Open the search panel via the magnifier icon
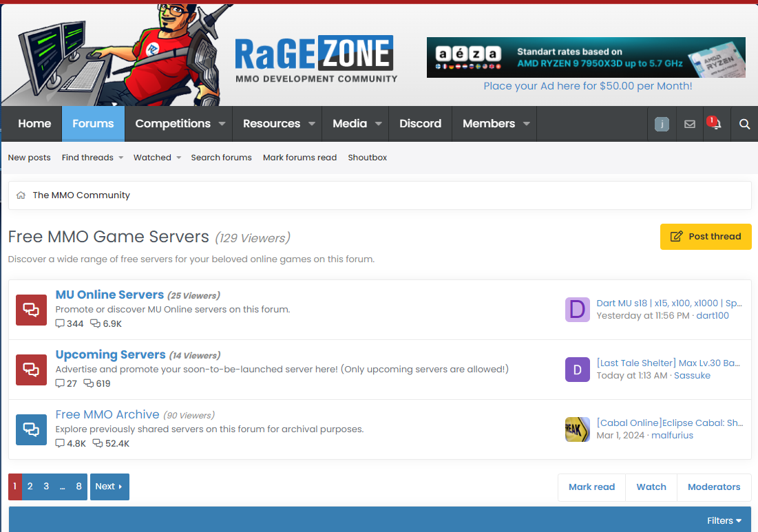 click(744, 124)
